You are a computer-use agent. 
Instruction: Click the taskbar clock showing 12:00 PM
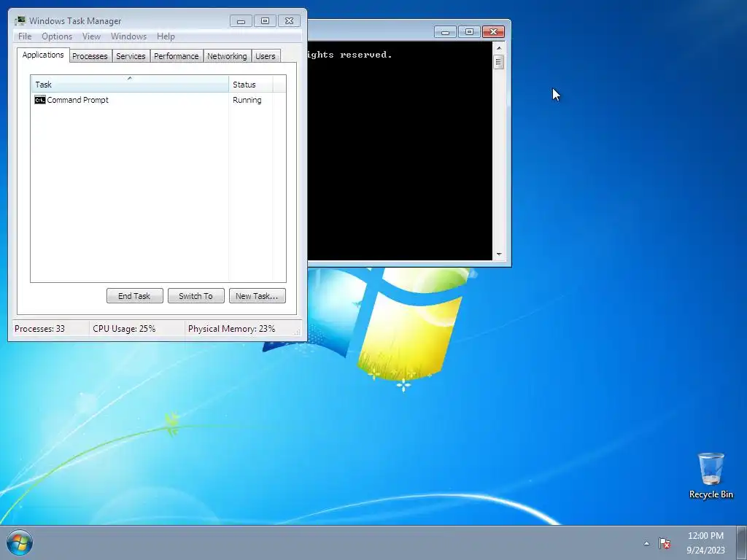(705, 542)
